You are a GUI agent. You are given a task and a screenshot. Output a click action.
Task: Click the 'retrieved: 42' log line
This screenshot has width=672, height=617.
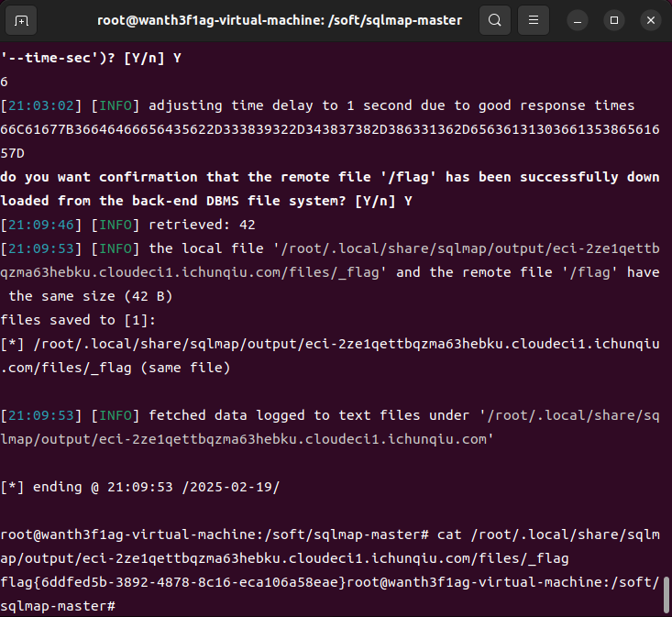pos(202,225)
